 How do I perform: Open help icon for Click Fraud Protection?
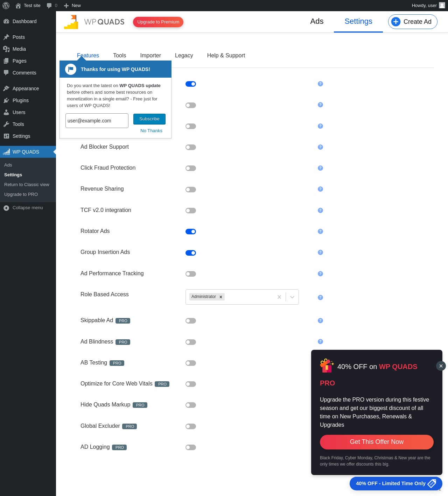coord(320,168)
